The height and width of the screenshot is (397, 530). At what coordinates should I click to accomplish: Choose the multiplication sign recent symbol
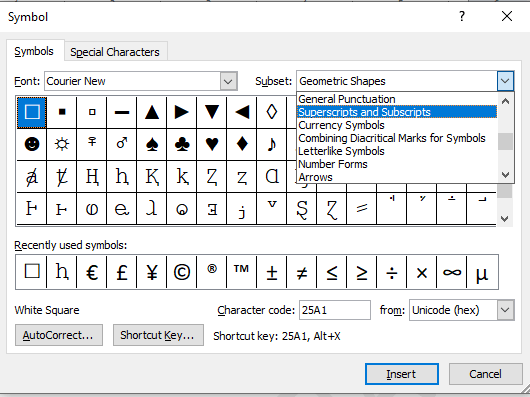click(421, 272)
